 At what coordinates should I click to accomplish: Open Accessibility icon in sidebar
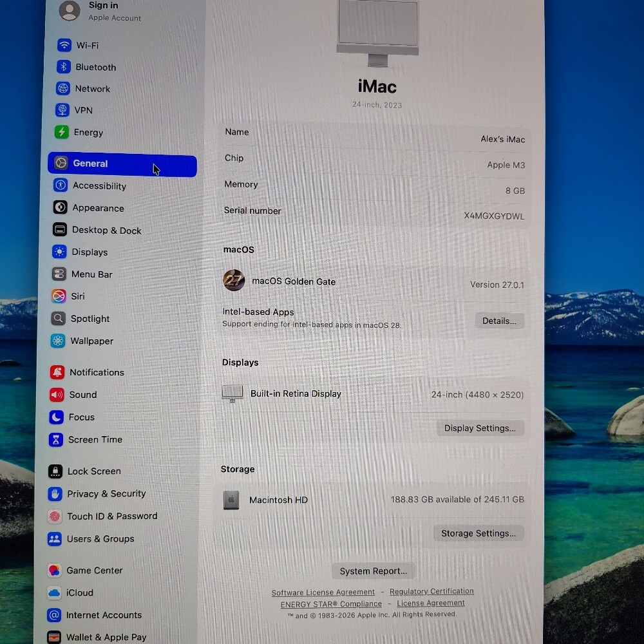(x=61, y=185)
